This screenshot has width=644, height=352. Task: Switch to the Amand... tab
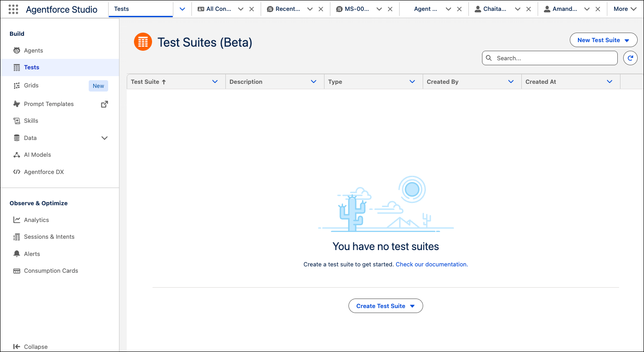pyautogui.click(x=561, y=9)
